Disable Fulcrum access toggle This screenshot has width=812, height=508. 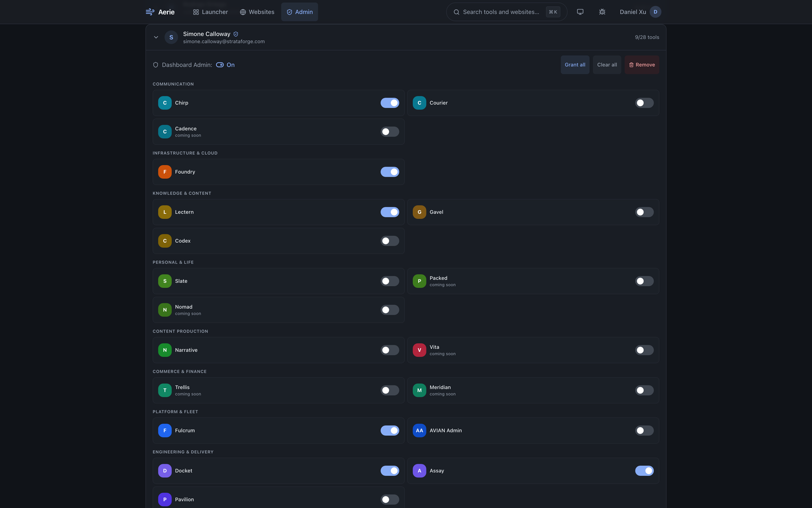(390, 431)
